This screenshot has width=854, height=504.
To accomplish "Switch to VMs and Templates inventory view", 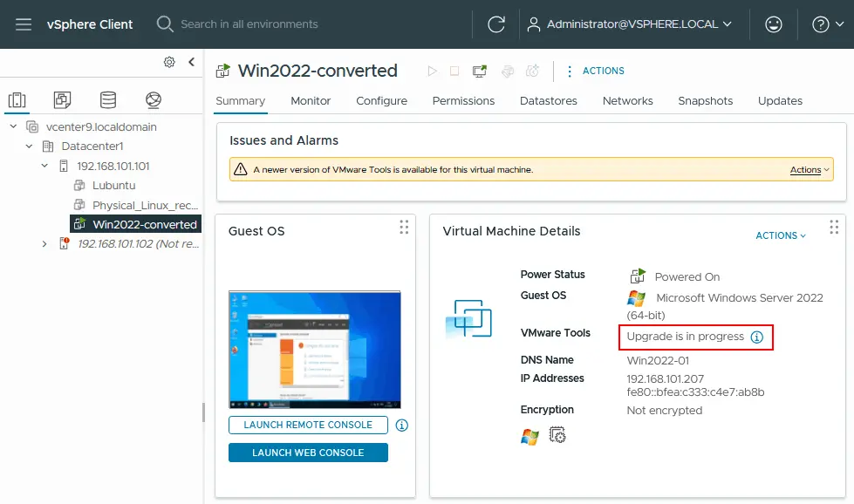I will (x=62, y=100).
